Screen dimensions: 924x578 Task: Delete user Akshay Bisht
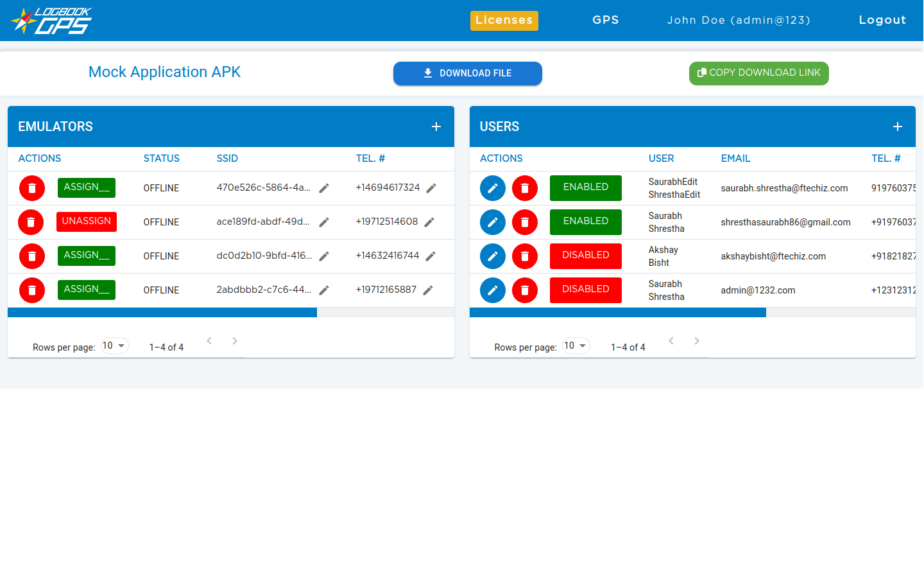[525, 256]
